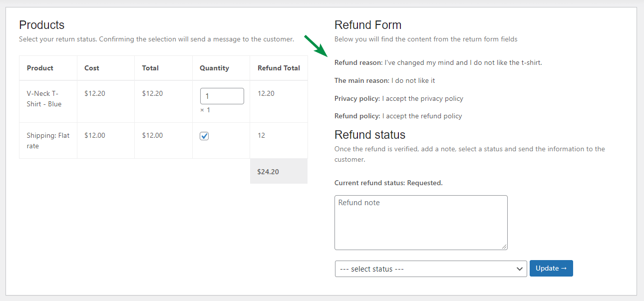
Task: Click the V-Neck T-Shirt quantity input field
Action: coord(222,96)
